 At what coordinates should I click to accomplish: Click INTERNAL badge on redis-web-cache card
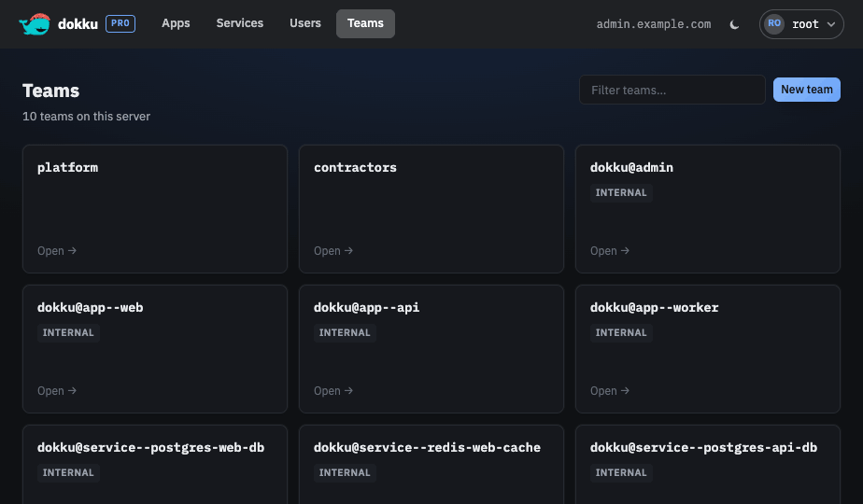tap(345, 472)
